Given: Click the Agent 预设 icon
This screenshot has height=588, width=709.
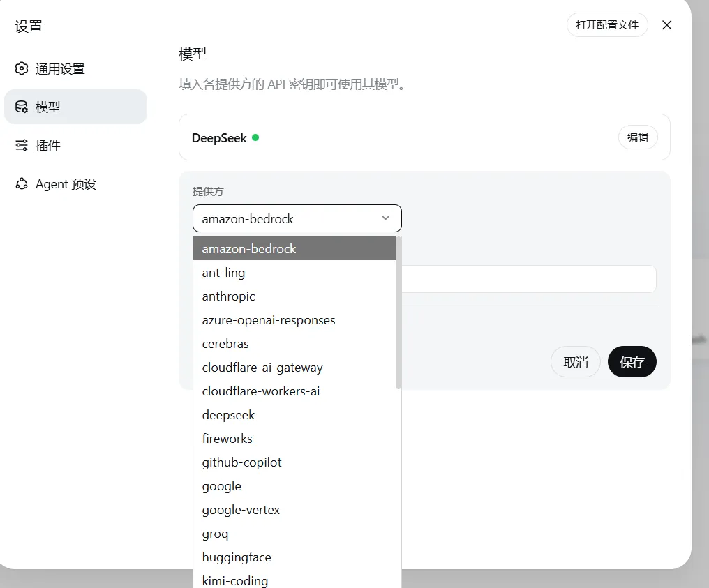Looking at the screenshot, I should click(x=21, y=183).
